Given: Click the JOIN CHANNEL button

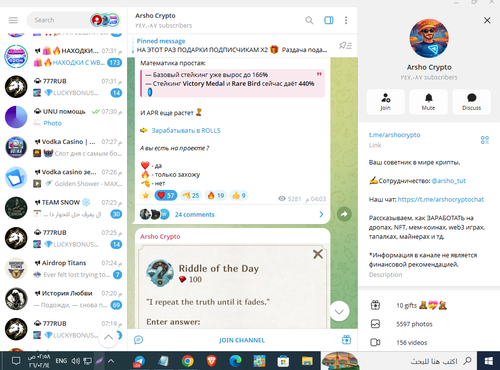Looking at the screenshot, I should click(242, 340).
